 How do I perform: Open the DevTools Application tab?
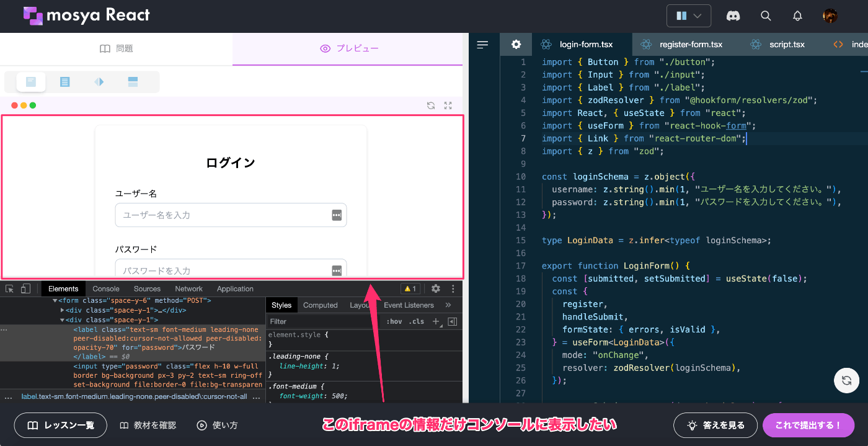click(x=235, y=288)
